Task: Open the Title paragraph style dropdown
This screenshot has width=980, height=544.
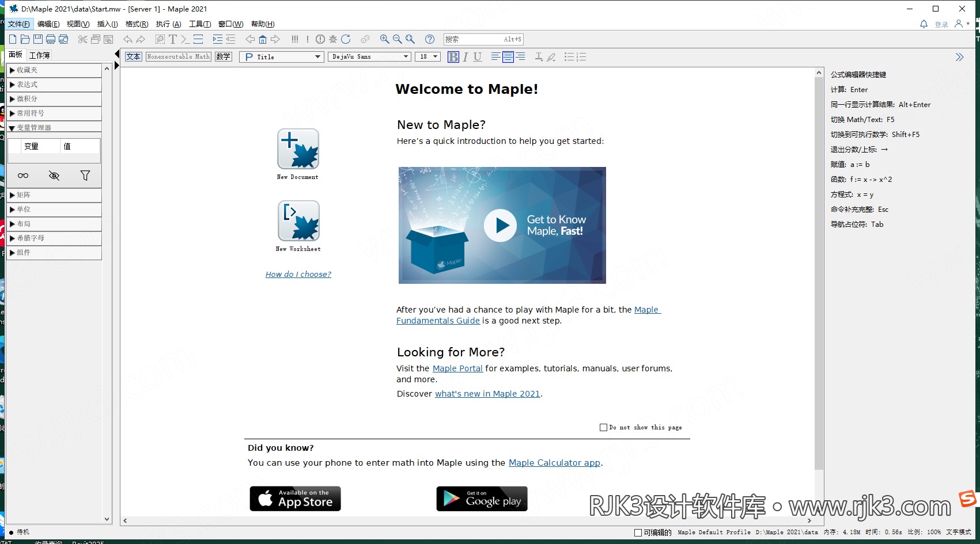Action: click(x=281, y=56)
